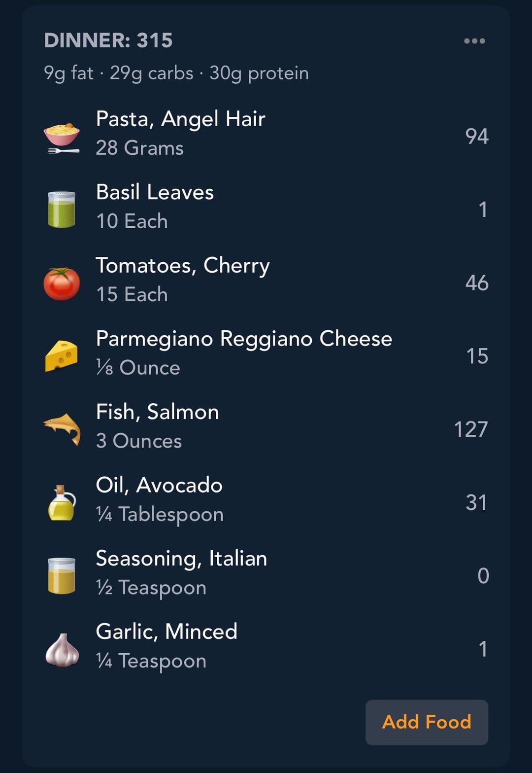Open the dinner three-dots options menu
The image size is (532, 773).
coord(474,41)
